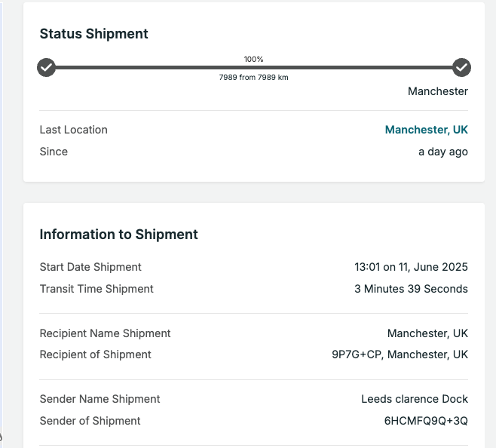Select the Recipient Name value Manchester, UK
This screenshot has width=496, height=448.
tap(427, 333)
